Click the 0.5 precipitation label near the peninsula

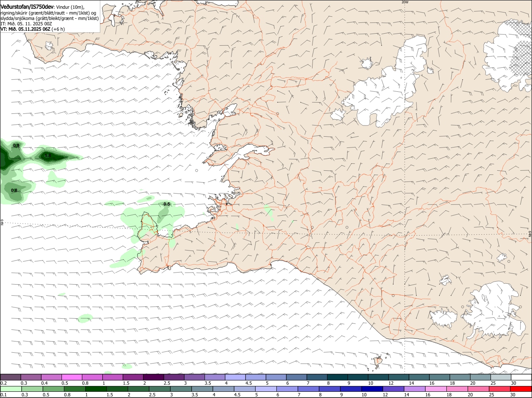click(167, 204)
